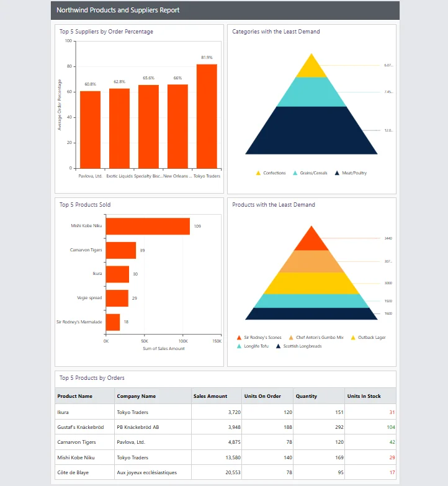Click the Carnarvon Tigers table cell

[84, 442]
